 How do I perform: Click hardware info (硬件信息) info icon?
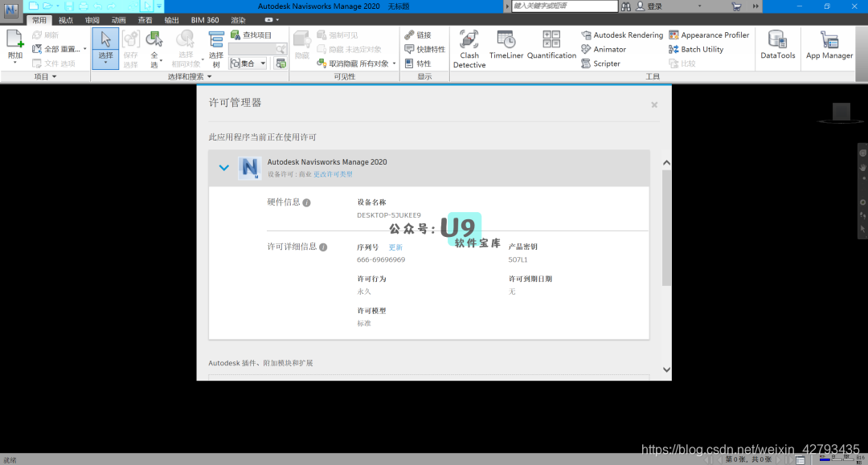coord(307,203)
